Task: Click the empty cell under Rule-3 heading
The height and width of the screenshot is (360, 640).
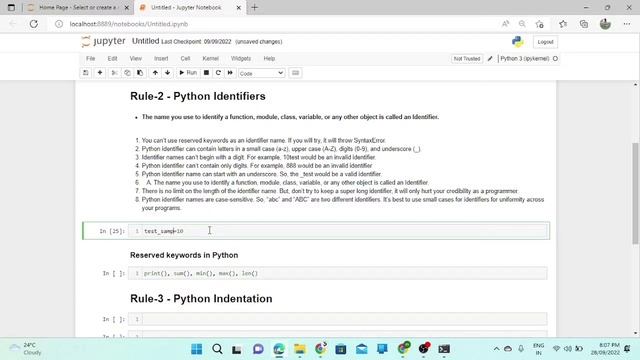Action: [344, 319]
